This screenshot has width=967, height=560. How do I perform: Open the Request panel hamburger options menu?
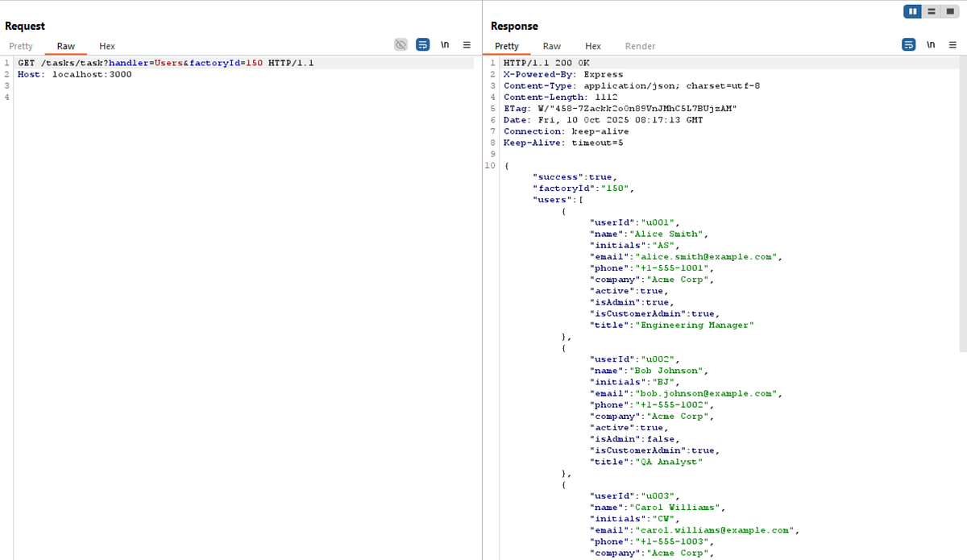pos(467,45)
